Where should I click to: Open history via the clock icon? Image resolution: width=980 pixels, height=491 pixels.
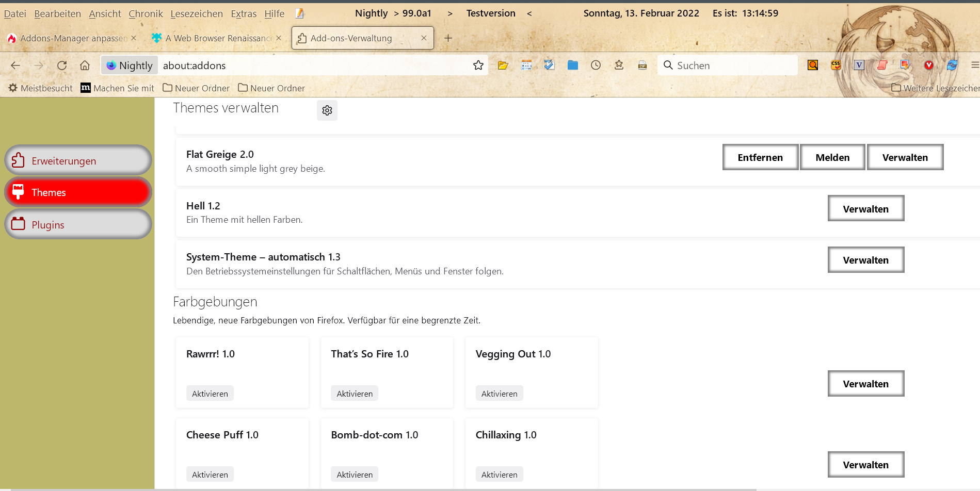(596, 65)
